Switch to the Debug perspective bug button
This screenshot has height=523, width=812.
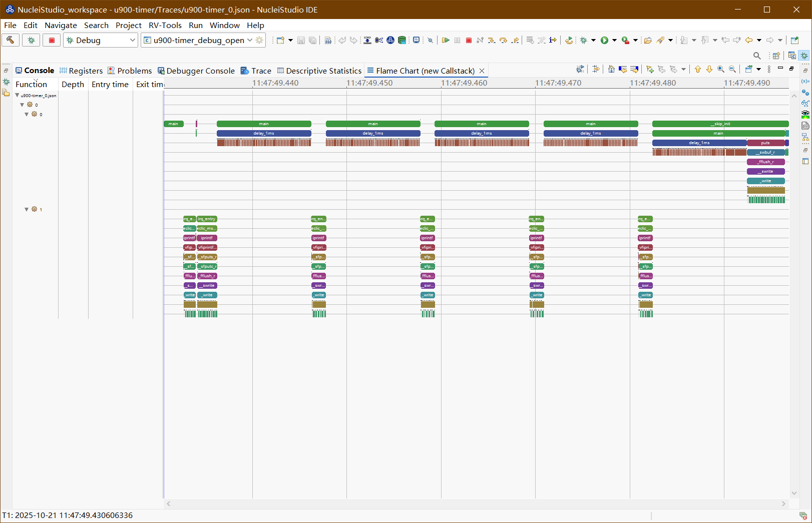(804, 56)
